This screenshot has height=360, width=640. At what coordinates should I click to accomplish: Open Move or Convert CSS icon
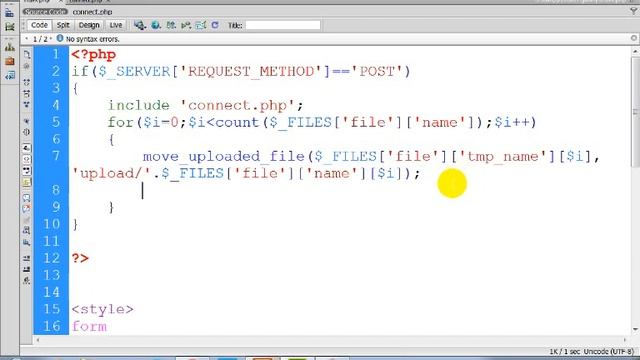(x=27, y=243)
